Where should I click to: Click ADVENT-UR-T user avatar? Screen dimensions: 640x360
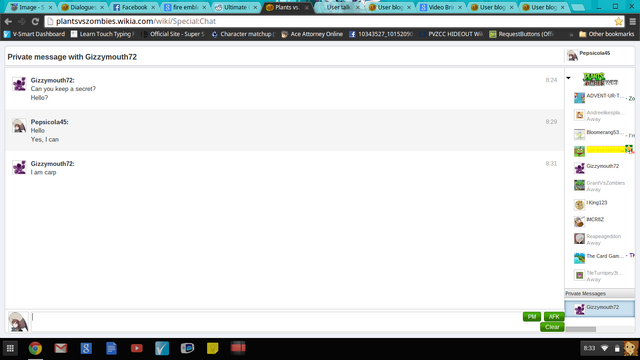[579, 98]
